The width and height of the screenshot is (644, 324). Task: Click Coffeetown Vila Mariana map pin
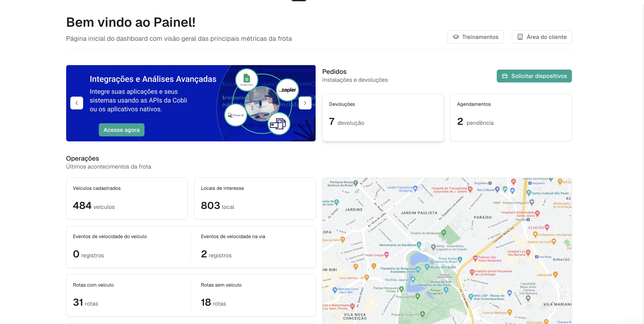pos(535,234)
